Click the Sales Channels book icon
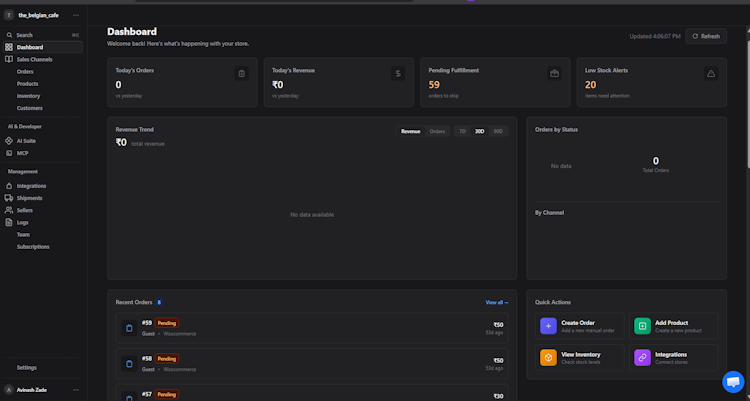This screenshot has height=401, width=750. coord(9,59)
